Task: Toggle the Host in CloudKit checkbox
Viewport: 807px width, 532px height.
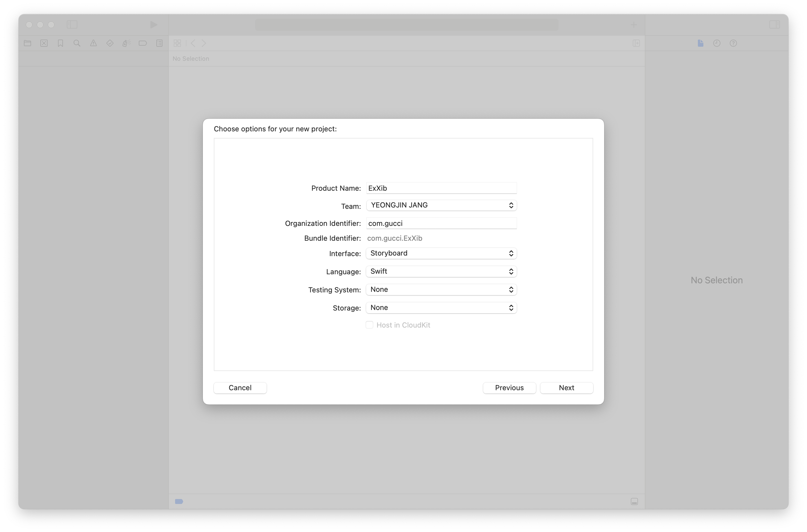Action: 369,325
